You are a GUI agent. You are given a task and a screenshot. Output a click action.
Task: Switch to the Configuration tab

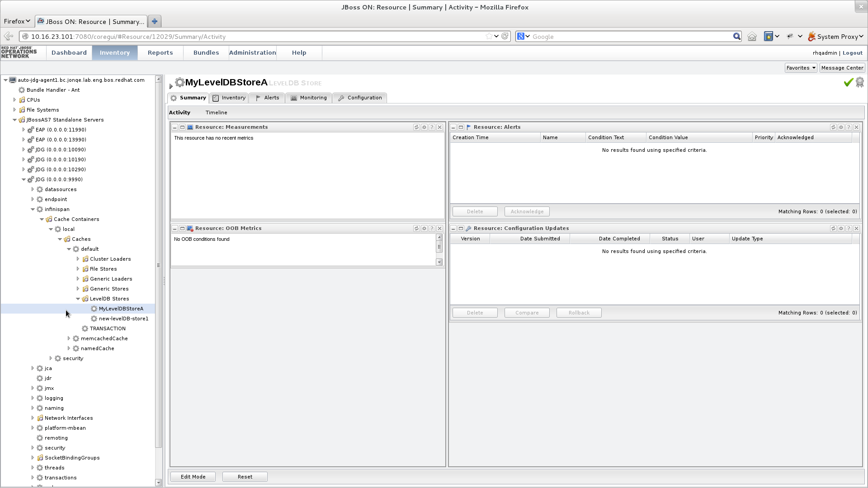click(363, 97)
